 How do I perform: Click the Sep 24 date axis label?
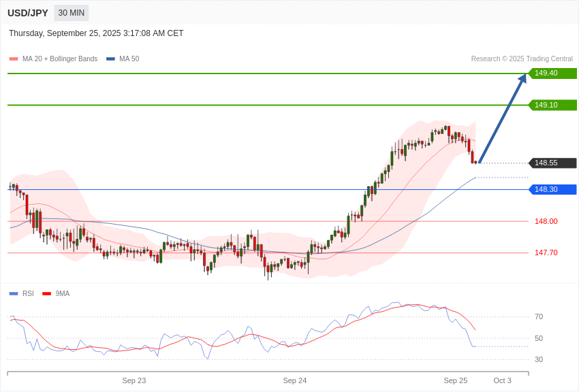point(294,380)
